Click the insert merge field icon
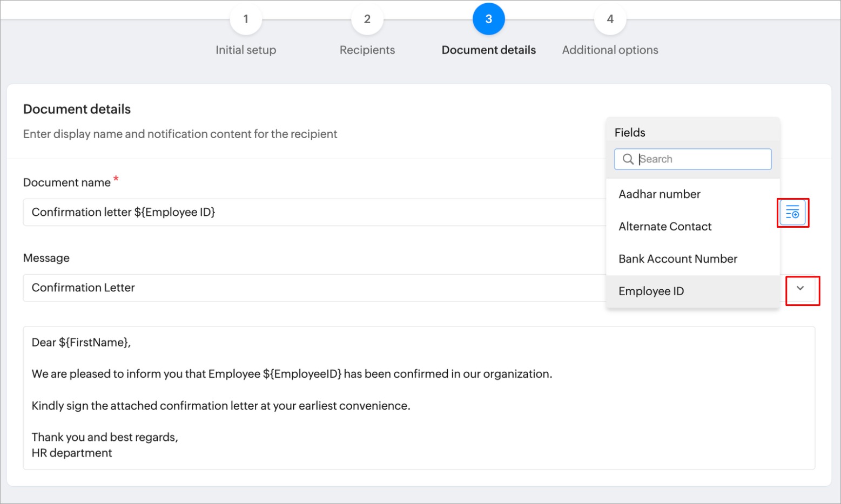 pyautogui.click(x=792, y=213)
